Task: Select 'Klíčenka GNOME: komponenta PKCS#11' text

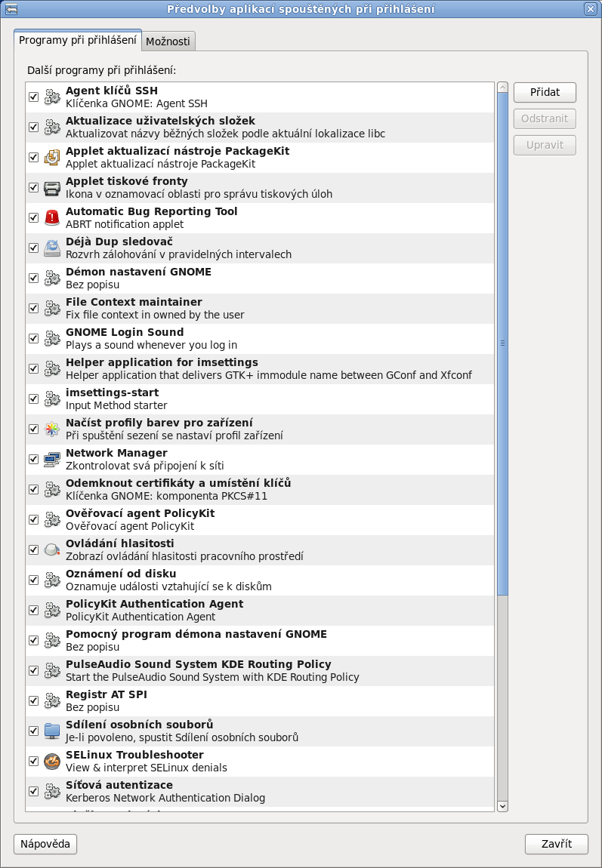Action: (167, 496)
